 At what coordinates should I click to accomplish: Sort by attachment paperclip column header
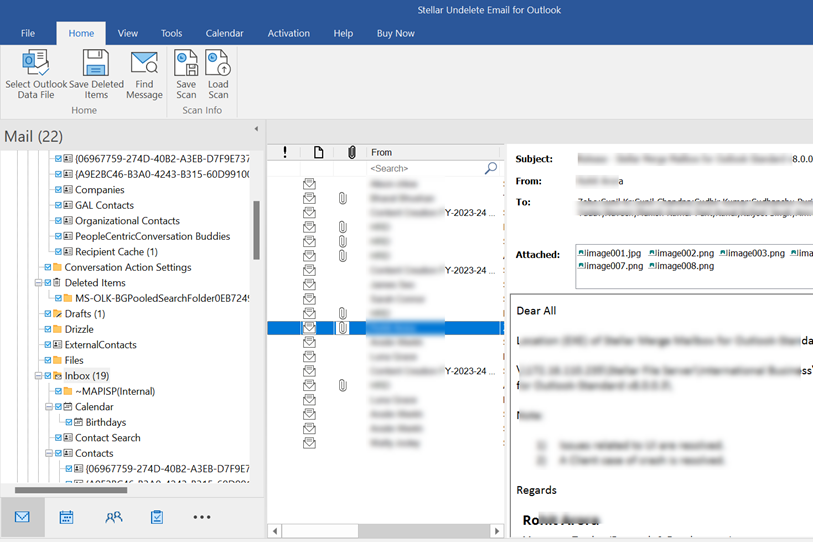point(352,152)
